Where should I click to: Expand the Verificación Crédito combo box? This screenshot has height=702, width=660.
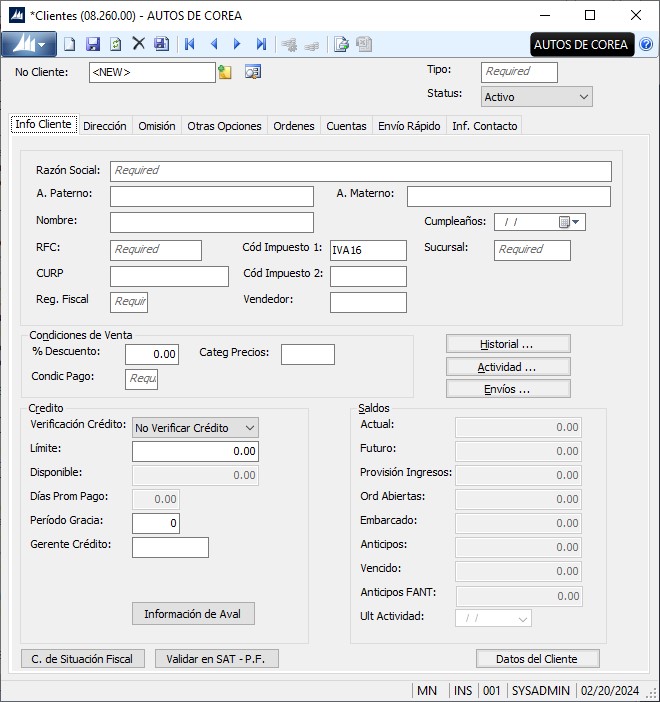(249, 428)
